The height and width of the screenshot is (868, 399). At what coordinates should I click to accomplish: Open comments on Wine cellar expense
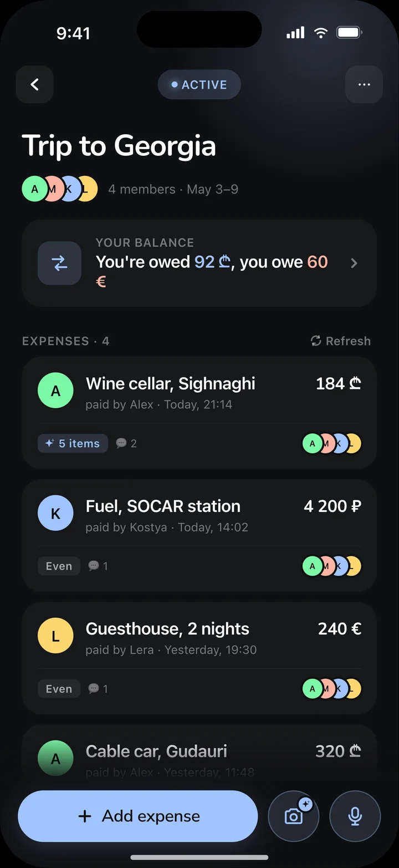pyautogui.click(x=126, y=443)
